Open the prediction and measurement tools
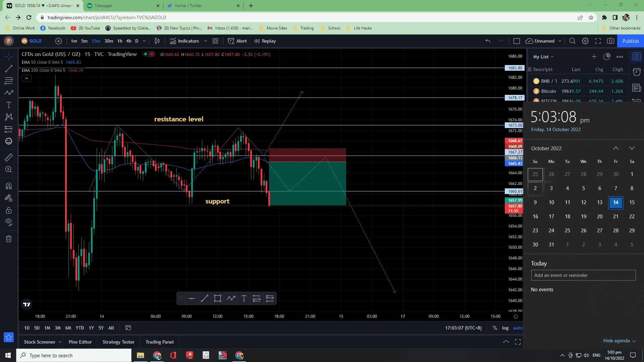This screenshot has width=644, height=362. [x=9, y=129]
